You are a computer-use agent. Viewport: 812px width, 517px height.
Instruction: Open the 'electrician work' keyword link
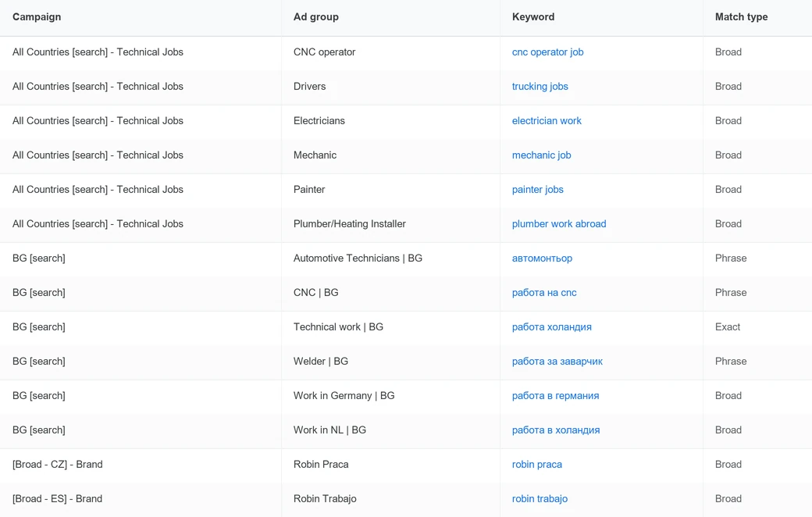tap(547, 121)
